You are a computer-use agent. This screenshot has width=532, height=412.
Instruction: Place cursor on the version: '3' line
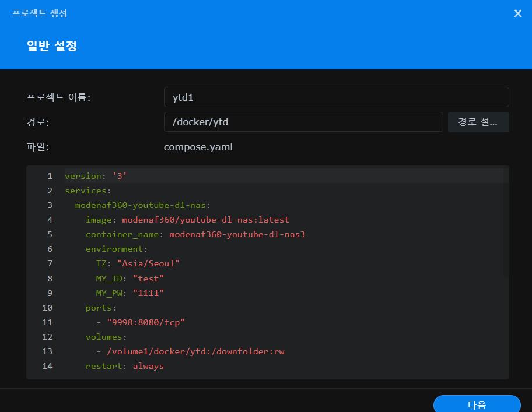coord(96,176)
